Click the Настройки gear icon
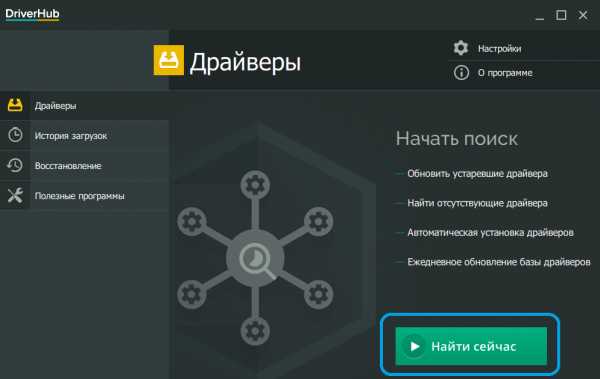Viewport: 600px width, 379px height. pos(461,48)
